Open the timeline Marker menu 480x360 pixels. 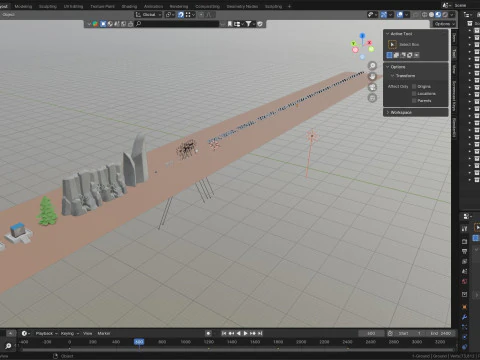point(104,333)
